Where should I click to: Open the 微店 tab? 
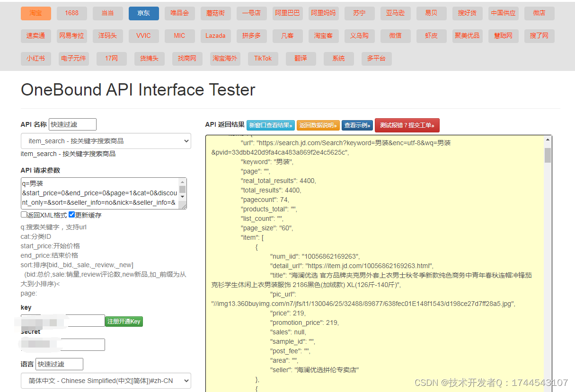540,13
